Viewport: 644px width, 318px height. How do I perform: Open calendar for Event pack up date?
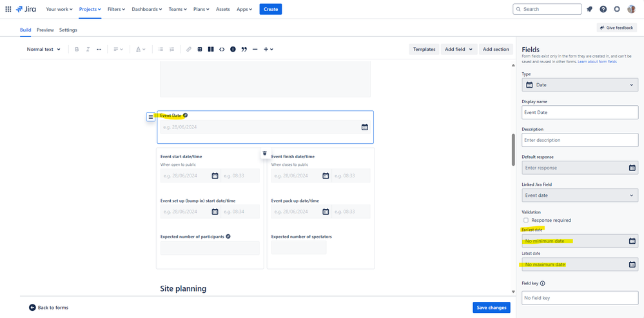pyautogui.click(x=326, y=212)
